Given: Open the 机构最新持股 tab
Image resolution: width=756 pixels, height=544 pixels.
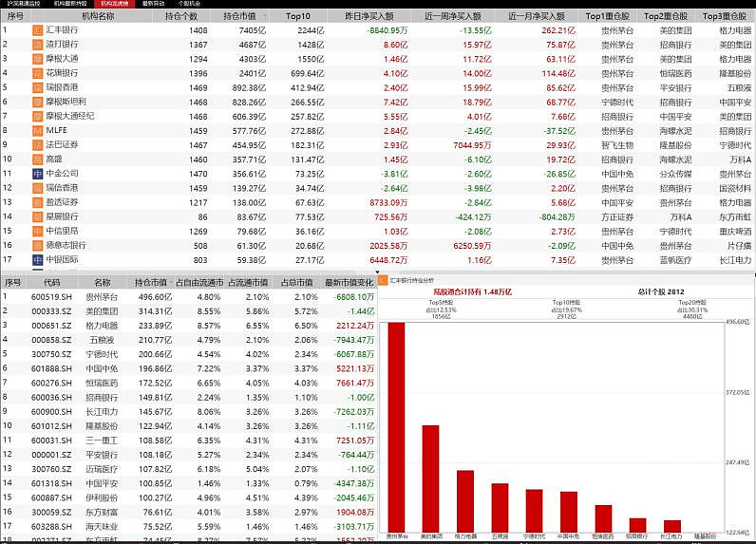Looking at the screenshot, I should coord(70,4).
